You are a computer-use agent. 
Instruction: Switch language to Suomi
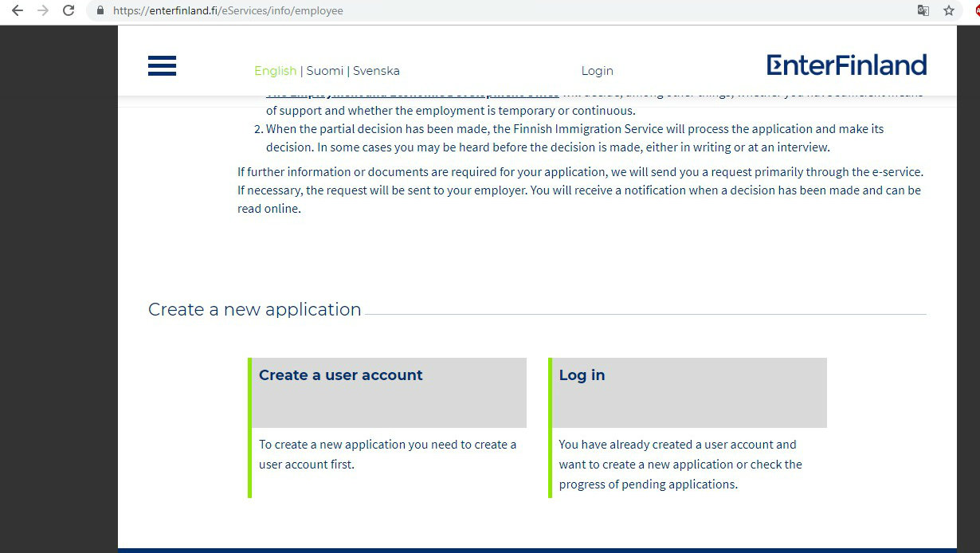coord(325,71)
